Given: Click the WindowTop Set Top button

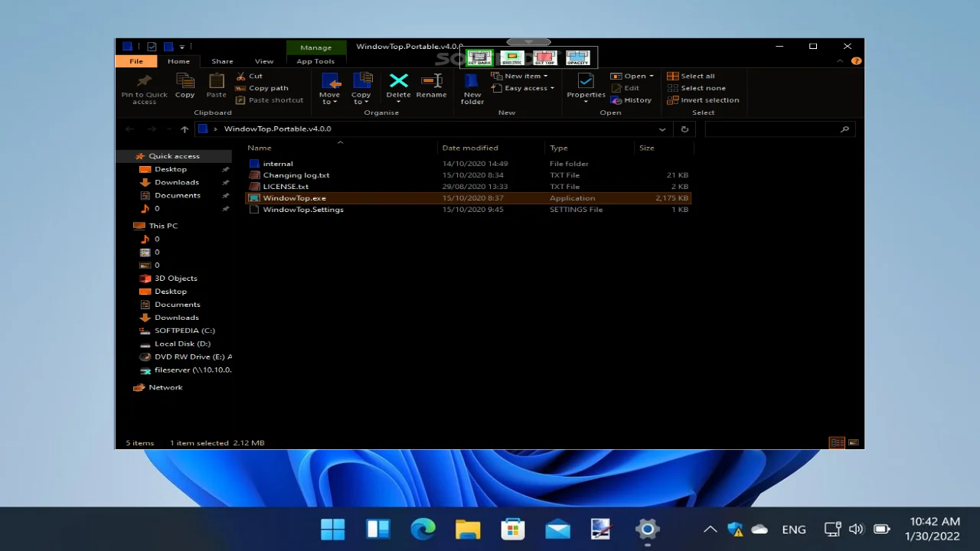Looking at the screenshot, I should pyautogui.click(x=545, y=57).
